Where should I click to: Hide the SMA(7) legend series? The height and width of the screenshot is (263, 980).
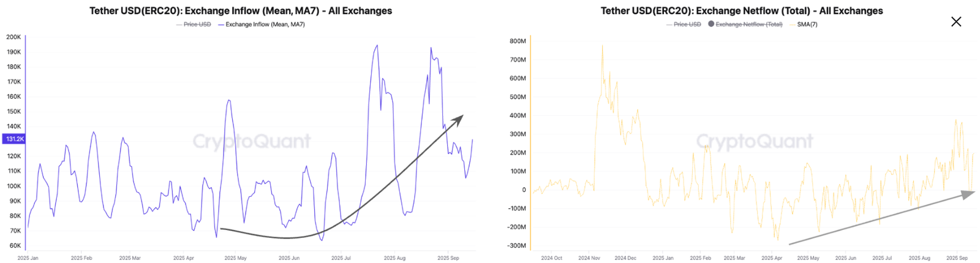807,25
